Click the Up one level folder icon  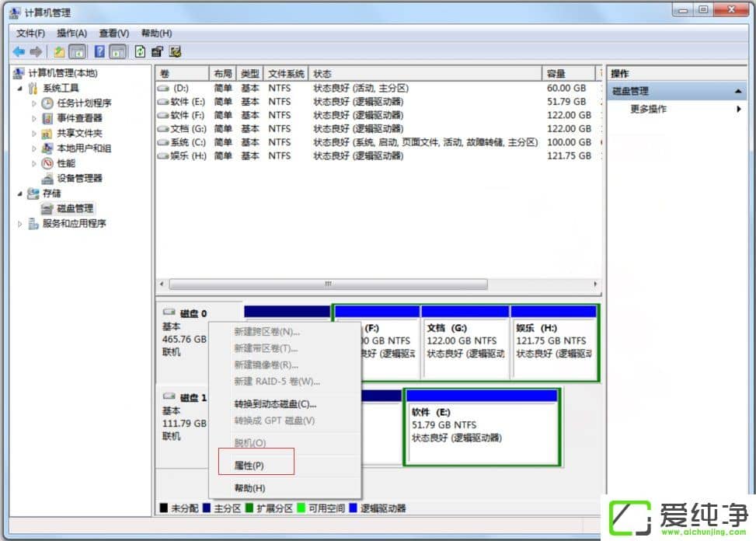(59, 52)
